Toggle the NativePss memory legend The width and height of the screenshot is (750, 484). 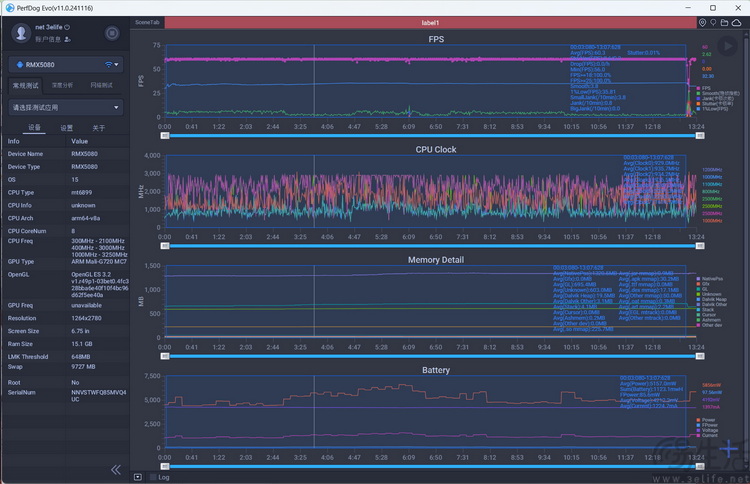709,279
